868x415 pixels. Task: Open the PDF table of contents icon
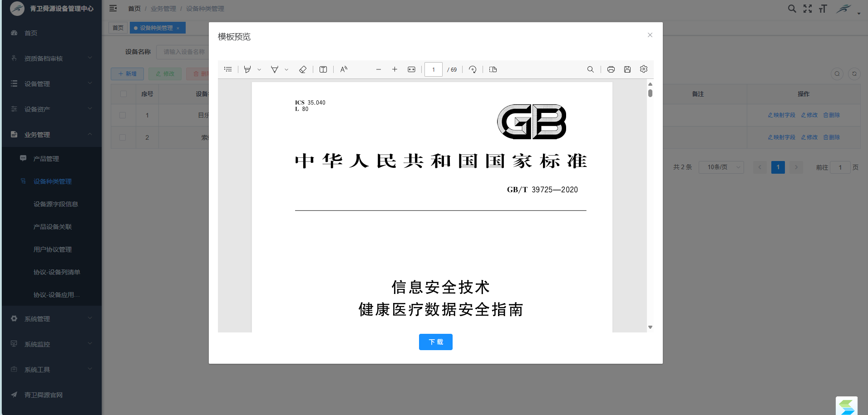[x=228, y=69]
